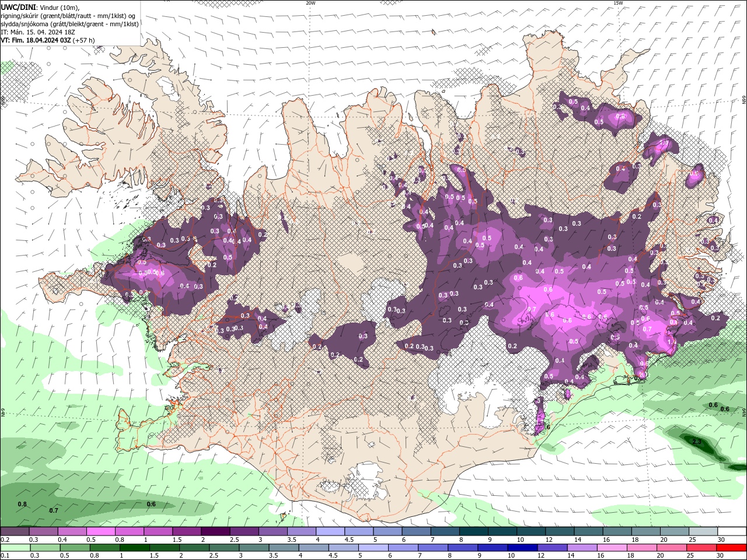Pick rain legend swatch between 3 and 3.5
Image resolution: width=747 pixels, height=560 pixels.
[x=253, y=548]
